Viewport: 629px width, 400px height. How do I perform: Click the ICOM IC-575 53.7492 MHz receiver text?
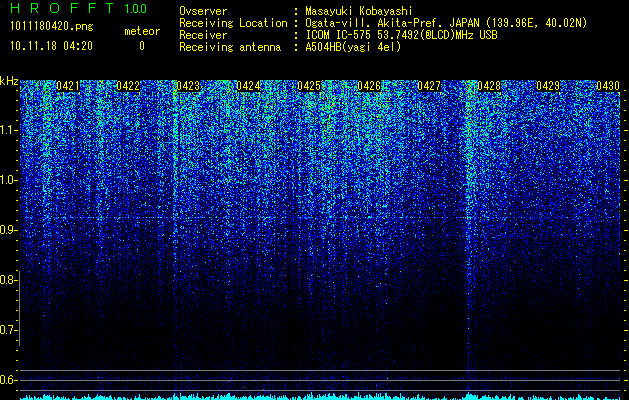(401, 35)
